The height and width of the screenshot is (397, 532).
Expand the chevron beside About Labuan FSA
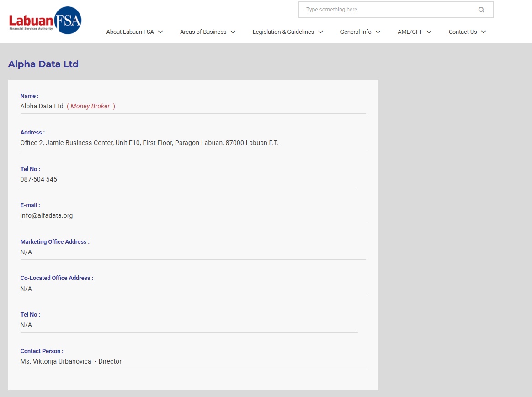pos(160,32)
